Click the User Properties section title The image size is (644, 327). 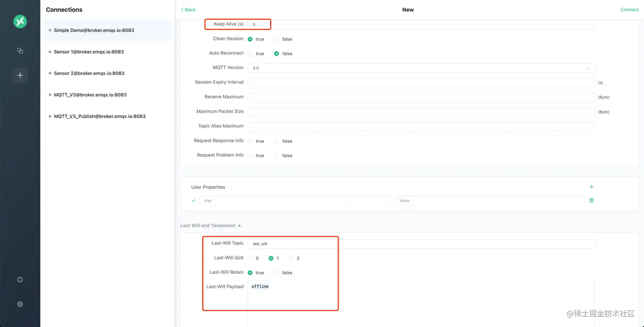[x=208, y=187]
